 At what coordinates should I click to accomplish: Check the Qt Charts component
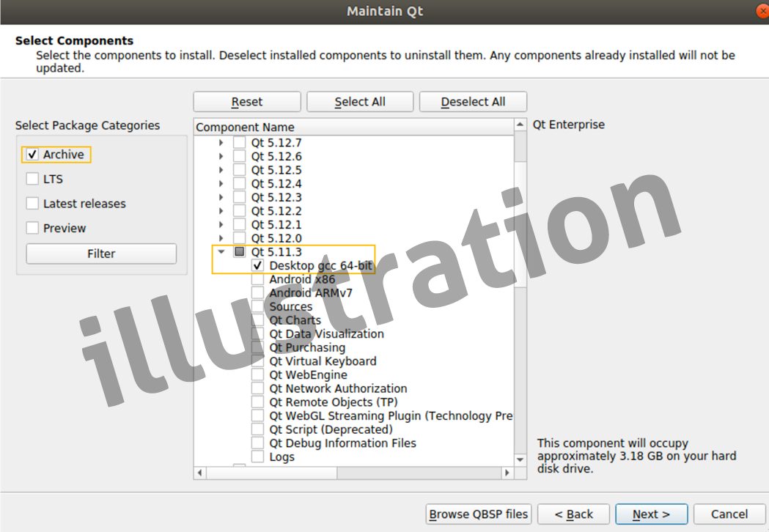(x=257, y=320)
